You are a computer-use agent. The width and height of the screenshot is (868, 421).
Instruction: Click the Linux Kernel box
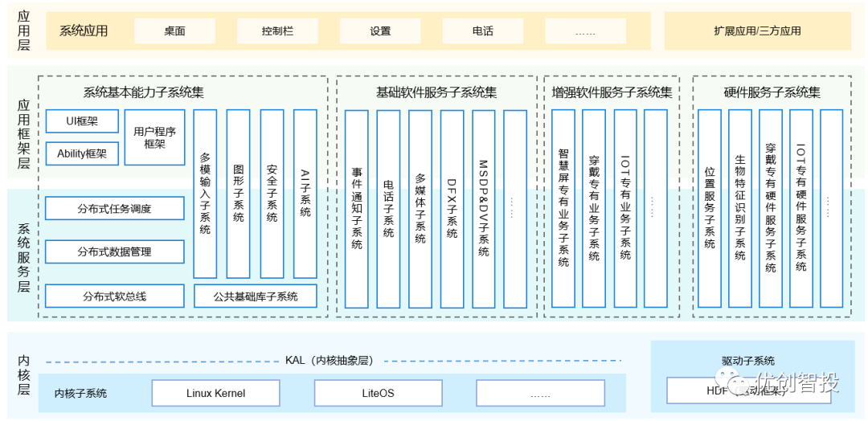(x=215, y=393)
